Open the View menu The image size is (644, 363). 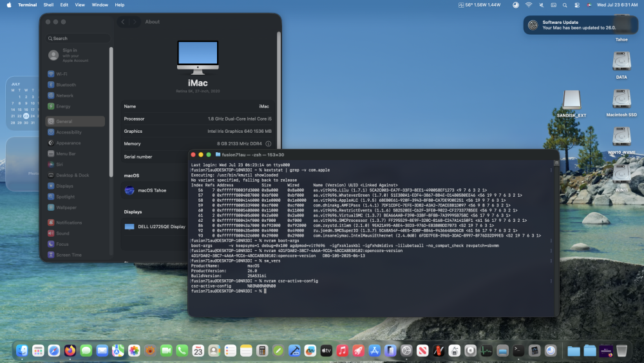tap(80, 5)
